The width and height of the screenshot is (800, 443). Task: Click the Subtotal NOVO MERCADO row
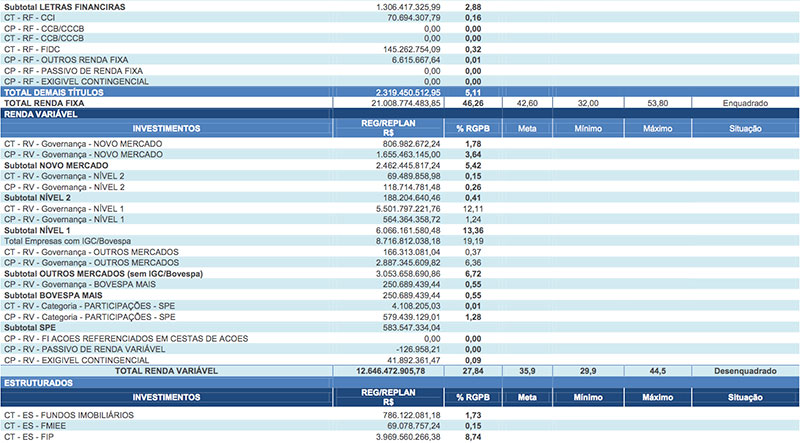(x=56, y=165)
